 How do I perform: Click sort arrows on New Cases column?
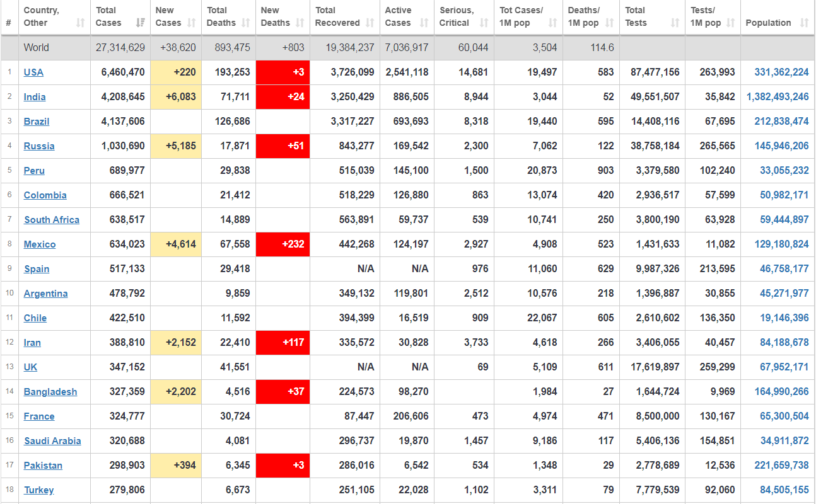click(x=193, y=23)
